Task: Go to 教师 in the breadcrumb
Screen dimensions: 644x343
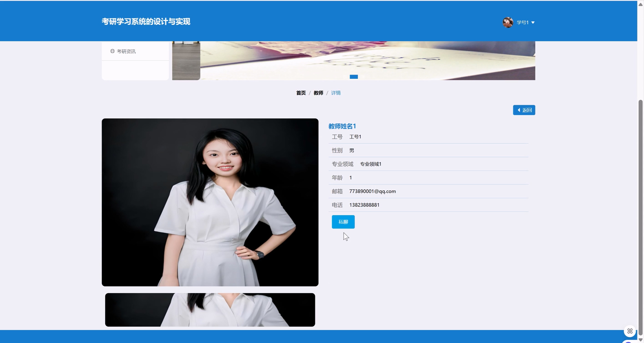Action: [318, 93]
